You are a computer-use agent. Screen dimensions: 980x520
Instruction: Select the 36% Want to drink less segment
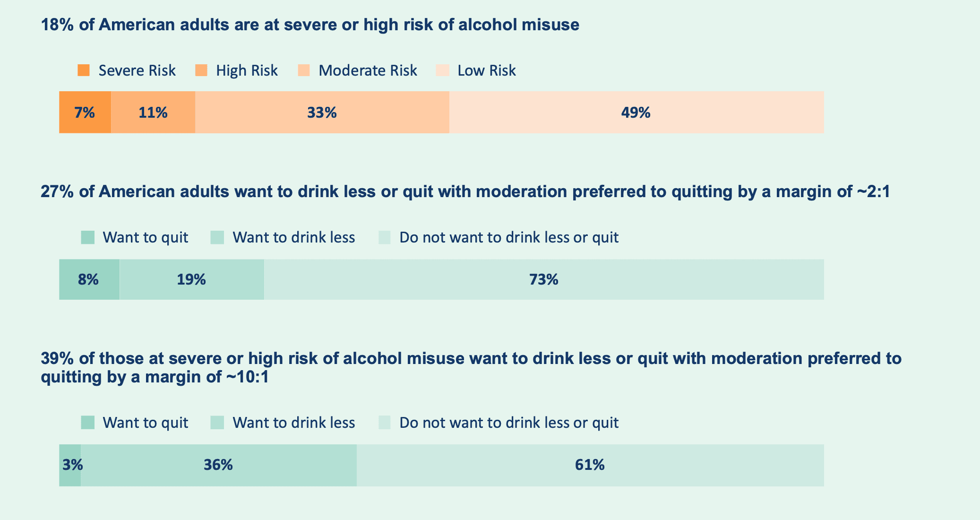point(218,465)
